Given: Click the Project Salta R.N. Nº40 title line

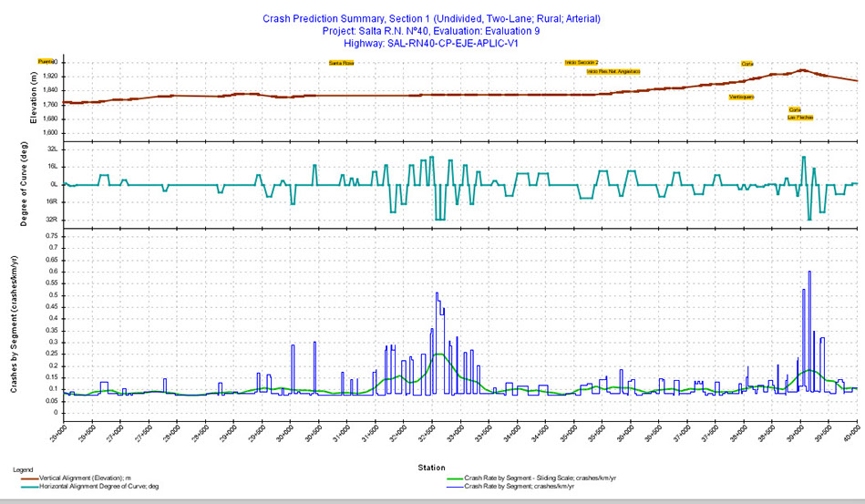Looking at the screenshot, I should 431,30.
